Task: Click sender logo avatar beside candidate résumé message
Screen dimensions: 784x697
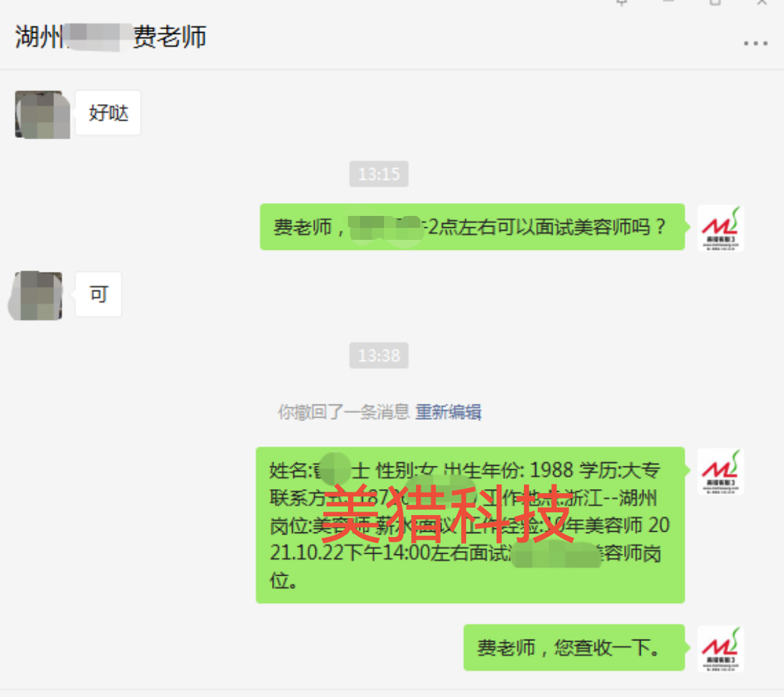Action: point(721,472)
